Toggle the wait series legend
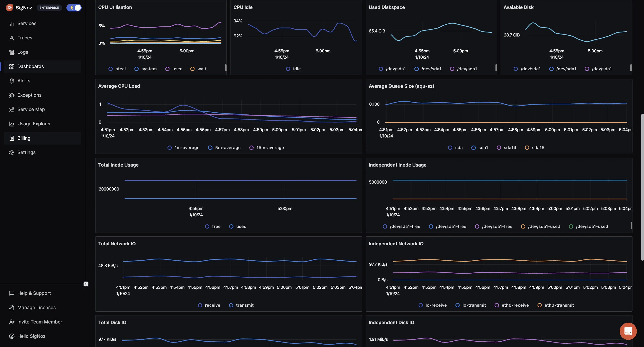Screen dimensions: 644x347 tap(198, 69)
